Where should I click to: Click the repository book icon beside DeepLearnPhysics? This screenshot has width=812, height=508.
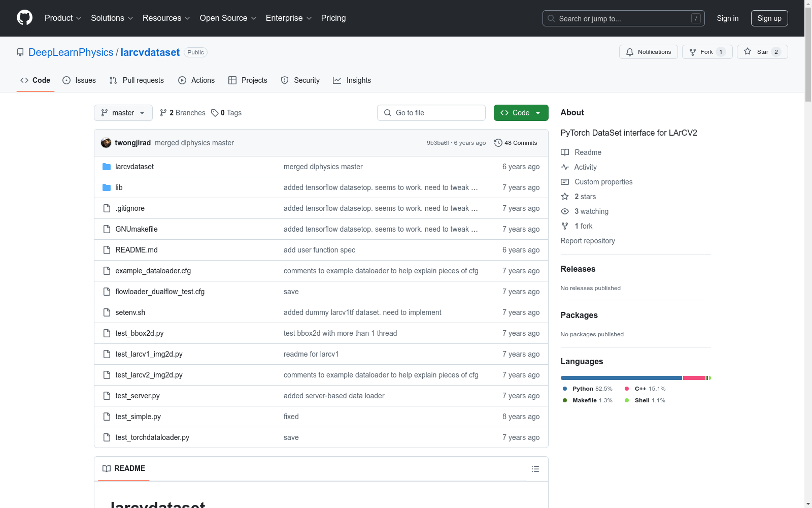tap(20, 52)
